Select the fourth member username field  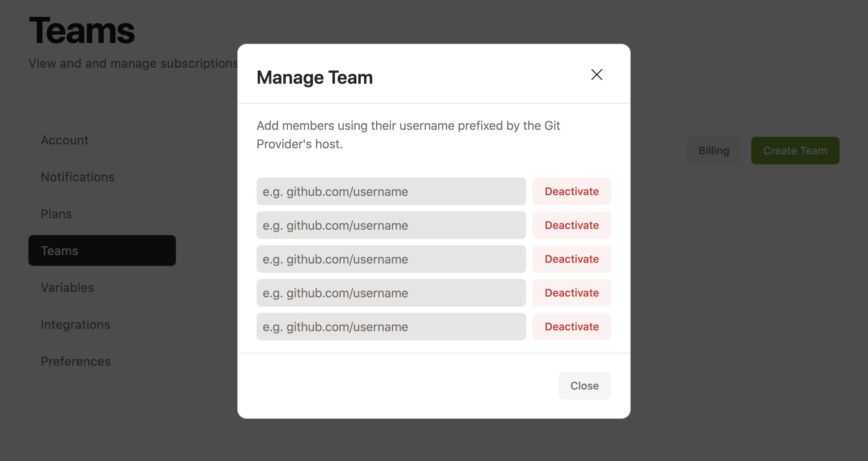click(391, 293)
